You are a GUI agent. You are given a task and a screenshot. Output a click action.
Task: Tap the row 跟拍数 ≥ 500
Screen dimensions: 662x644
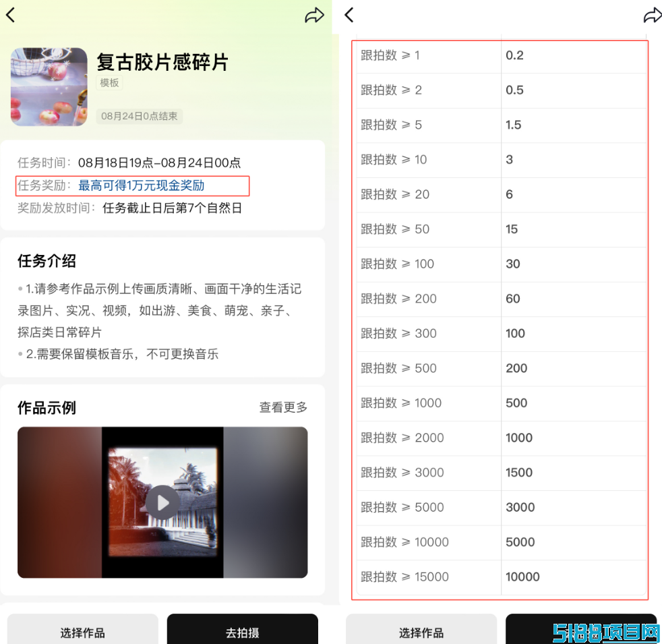pos(502,368)
